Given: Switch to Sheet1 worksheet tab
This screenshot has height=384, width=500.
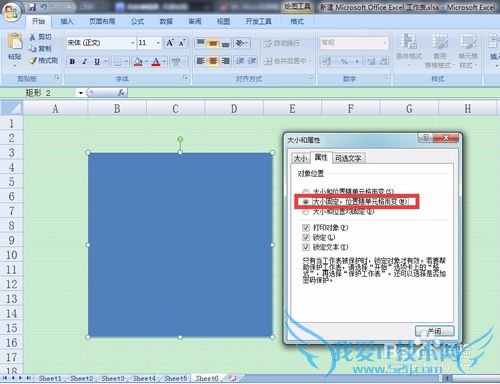Looking at the screenshot, I should click(x=50, y=378).
